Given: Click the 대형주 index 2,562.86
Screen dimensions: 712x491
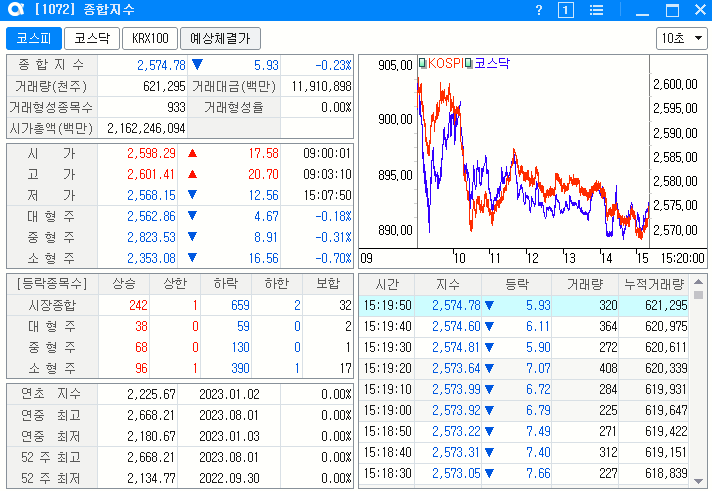Looking at the screenshot, I should pos(151,216).
